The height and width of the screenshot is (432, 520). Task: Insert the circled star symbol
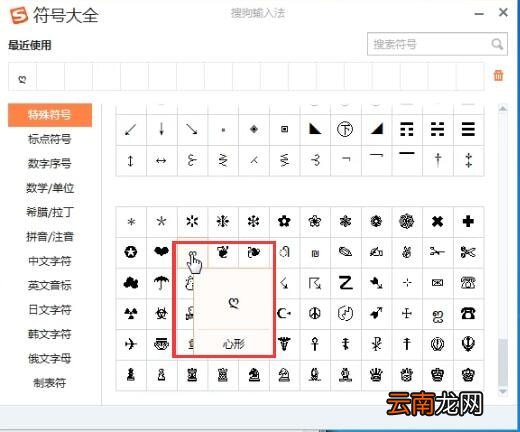(131, 252)
